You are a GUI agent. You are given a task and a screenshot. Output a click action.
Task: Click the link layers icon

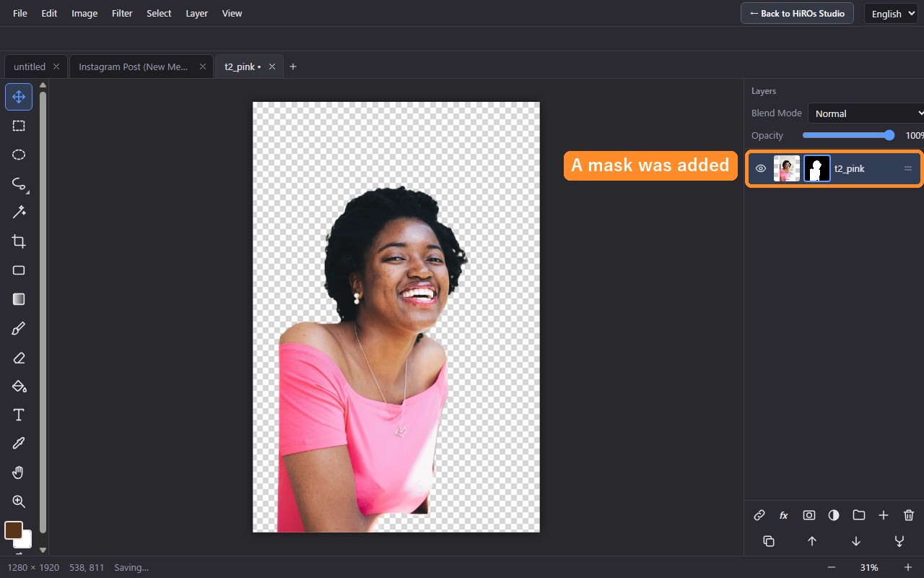coord(759,515)
